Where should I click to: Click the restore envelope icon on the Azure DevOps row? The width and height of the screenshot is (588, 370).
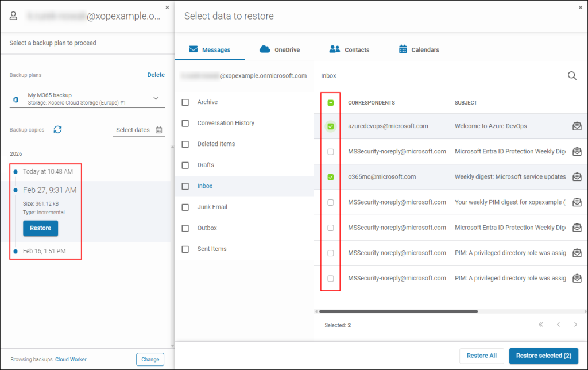(x=577, y=126)
